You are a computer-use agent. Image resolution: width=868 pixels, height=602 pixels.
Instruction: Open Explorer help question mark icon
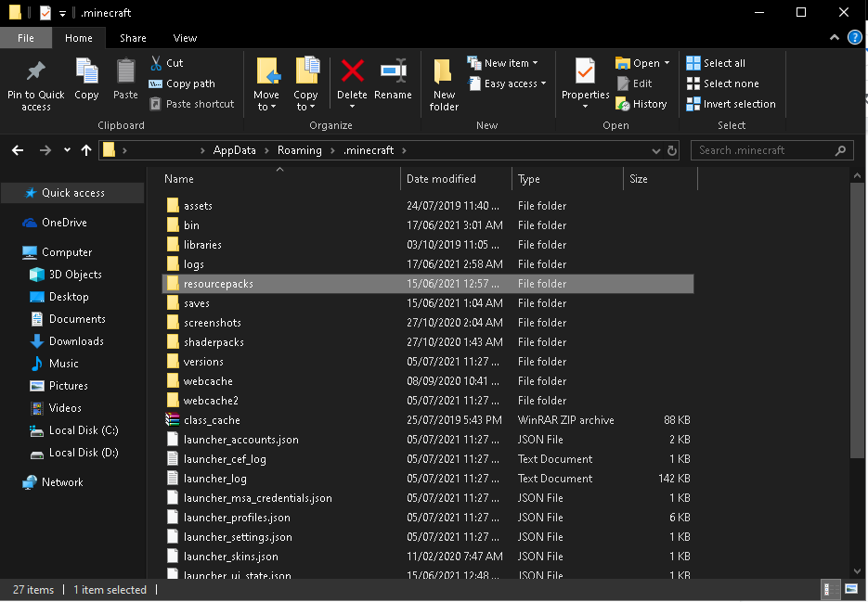tap(855, 38)
